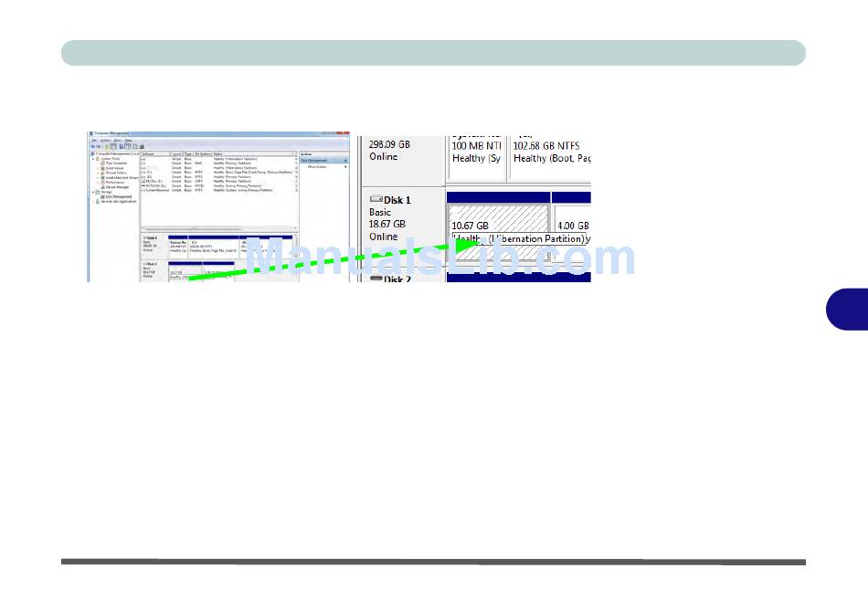Click the 298.09 GB Online disk label
This screenshot has width=868, height=611.
point(390,151)
